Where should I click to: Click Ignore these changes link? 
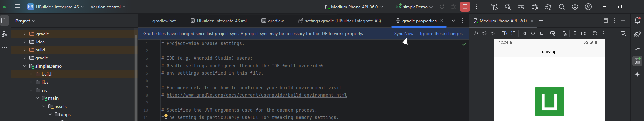point(441,33)
